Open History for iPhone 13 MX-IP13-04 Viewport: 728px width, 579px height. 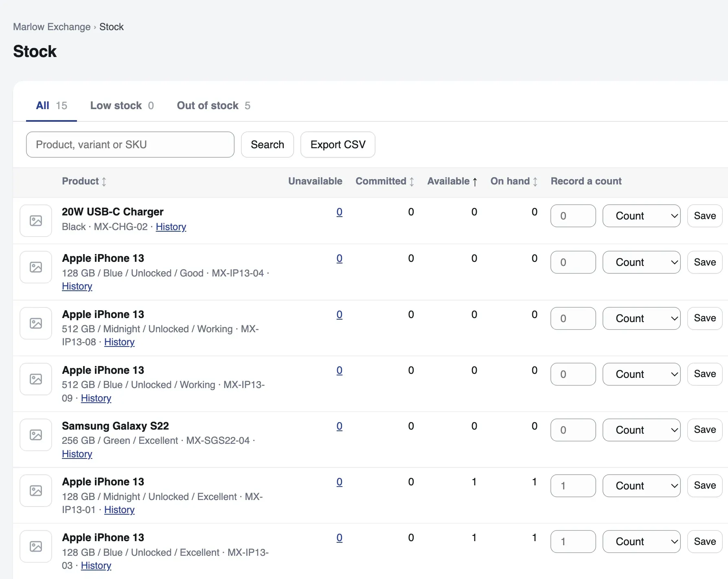click(77, 286)
